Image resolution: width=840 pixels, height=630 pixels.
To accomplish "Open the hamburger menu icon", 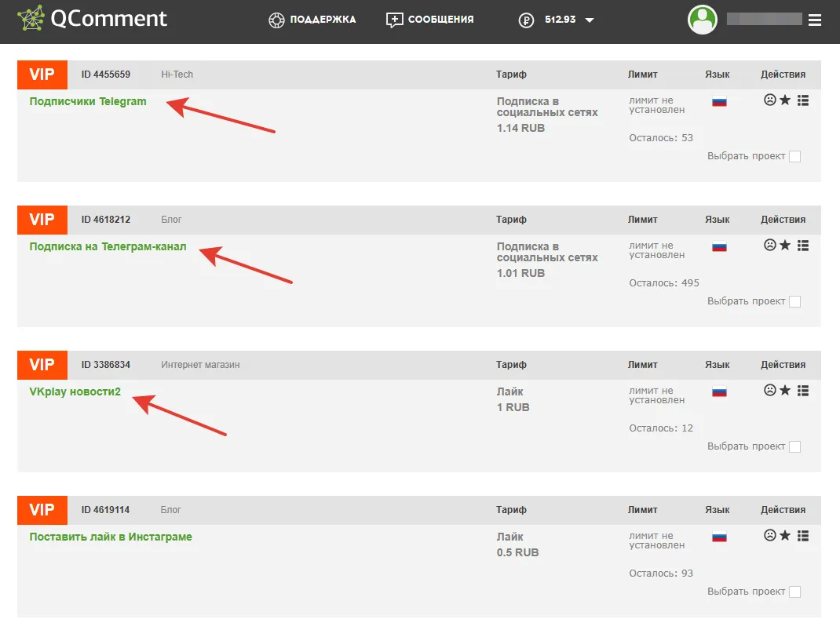I will click(x=815, y=20).
